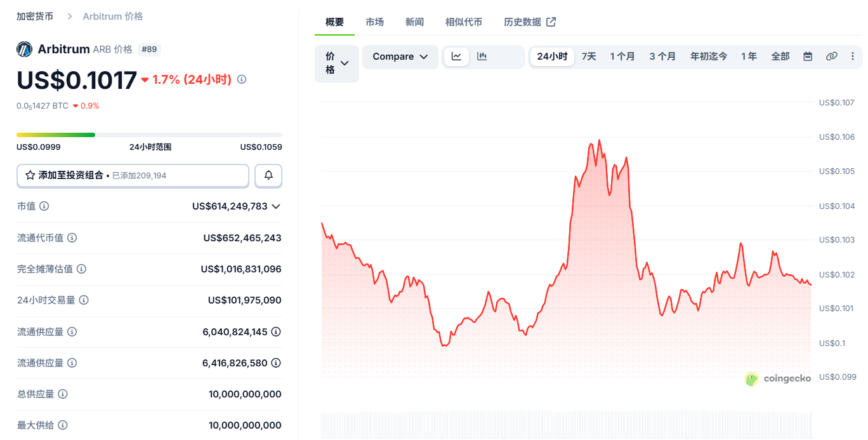Click the US$0.1059 high range label
Viewport: 868px width, 440px height.
pos(261,147)
